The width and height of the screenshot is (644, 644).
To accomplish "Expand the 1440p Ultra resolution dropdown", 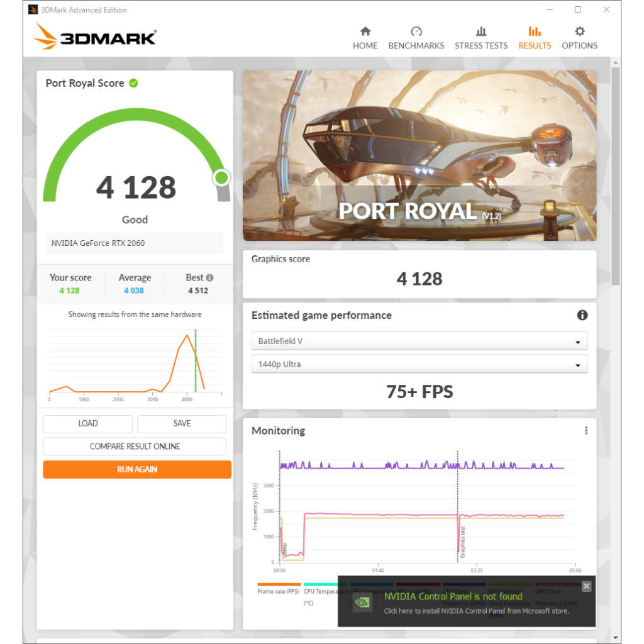I will [419, 364].
